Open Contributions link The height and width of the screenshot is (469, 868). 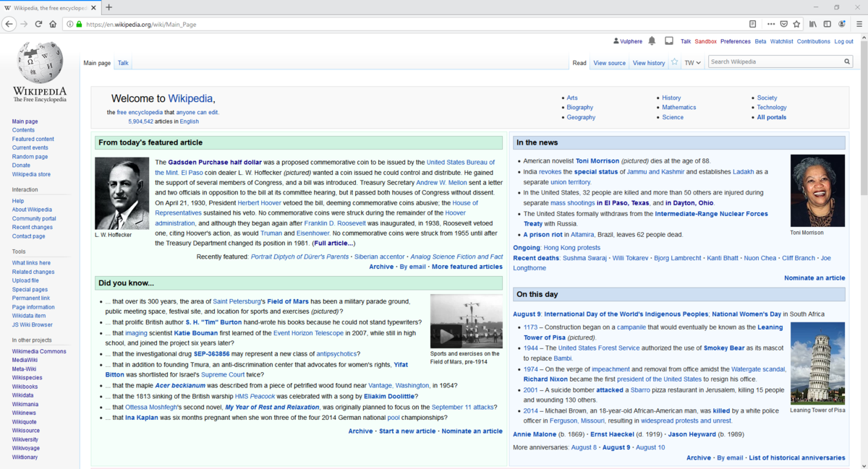pos(814,41)
